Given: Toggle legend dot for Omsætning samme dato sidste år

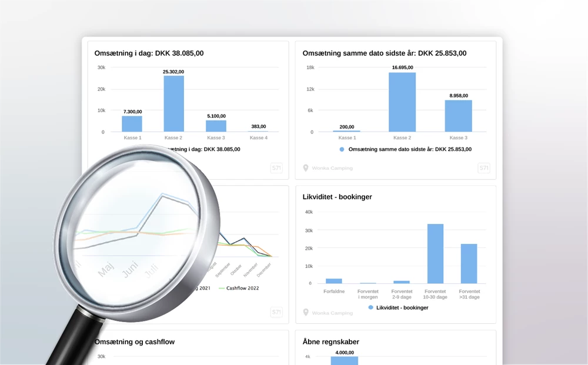Looking at the screenshot, I should pyautogui.click(x=342, y=149).
